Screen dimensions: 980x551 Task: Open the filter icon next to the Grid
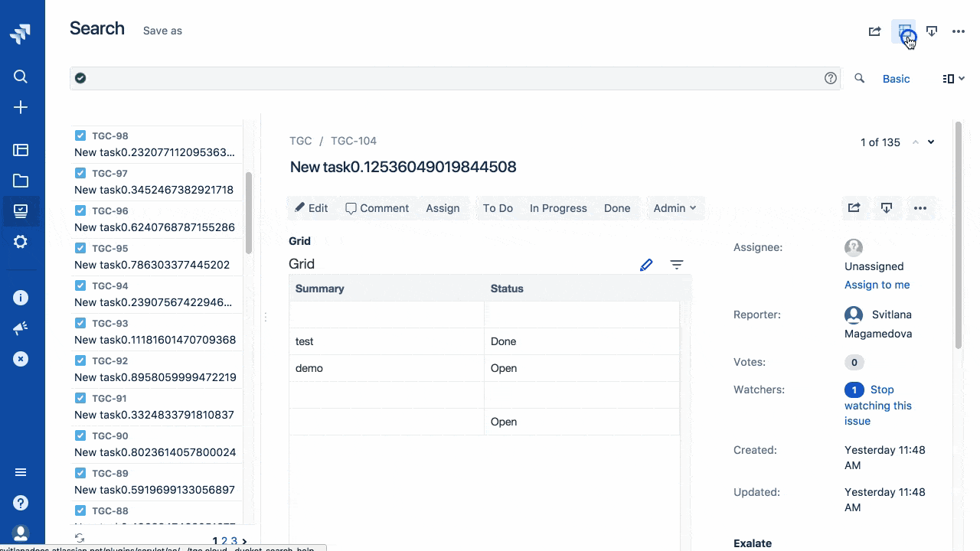click(x=677, y=264)
